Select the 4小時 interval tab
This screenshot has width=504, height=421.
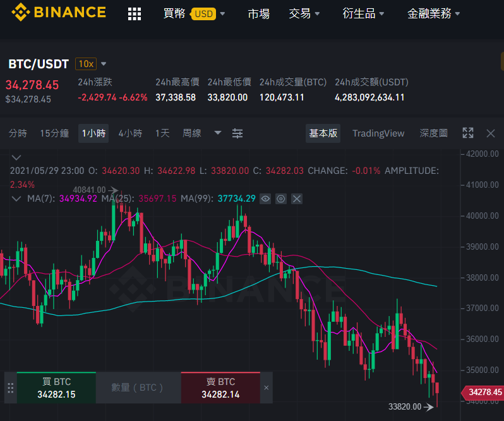[x=130, y=133]
